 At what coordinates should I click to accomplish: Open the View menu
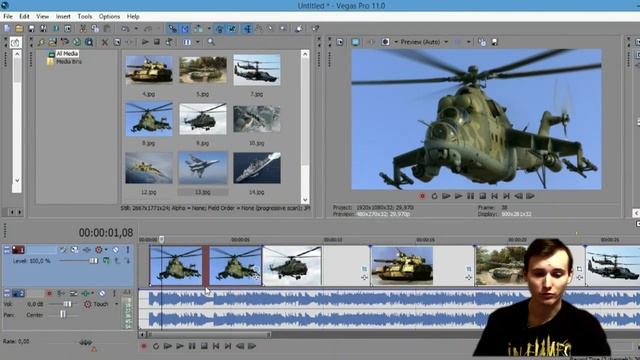pos(42,16)
